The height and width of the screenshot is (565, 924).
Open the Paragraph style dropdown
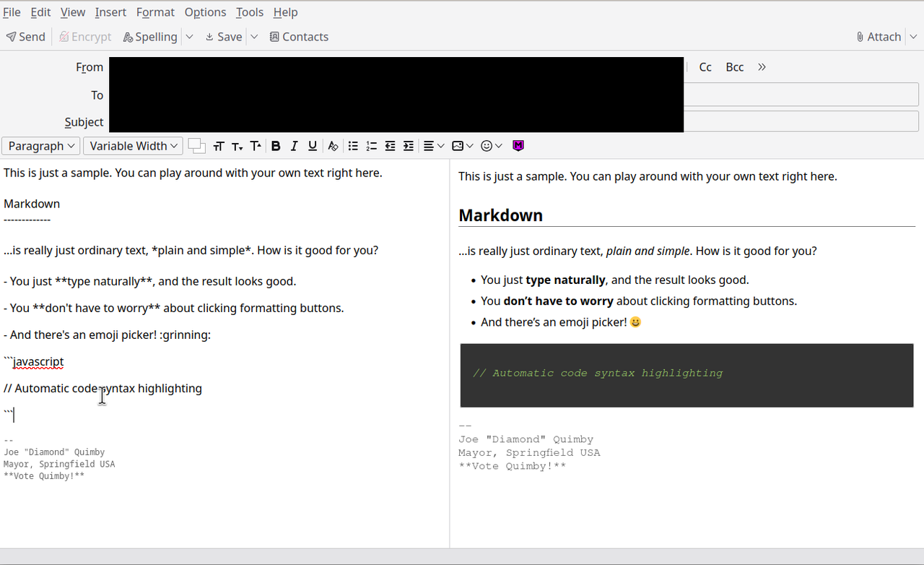(41, 146)
